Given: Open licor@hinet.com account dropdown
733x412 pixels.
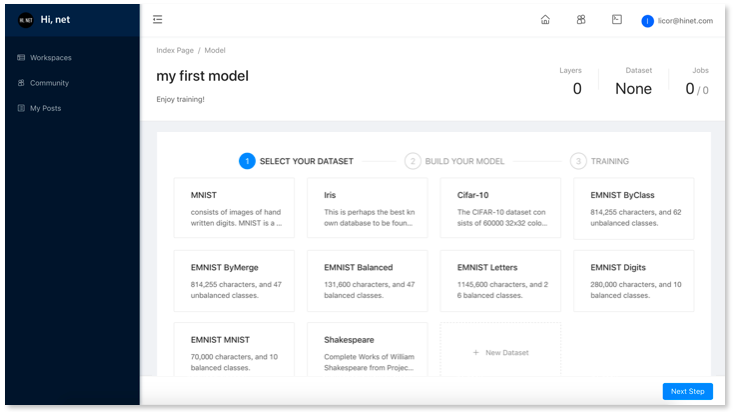Looking at the screenshot, I should pyautogui.click(x=685, y=21).
